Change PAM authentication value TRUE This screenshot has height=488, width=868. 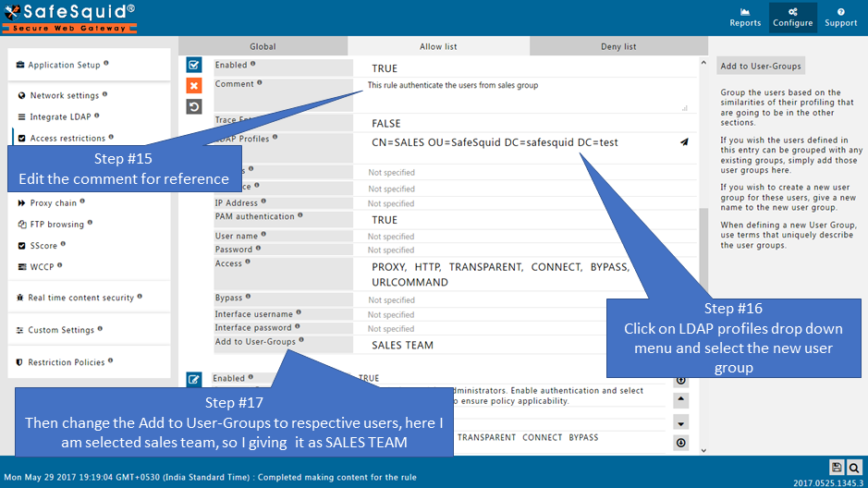pos(385,220)
